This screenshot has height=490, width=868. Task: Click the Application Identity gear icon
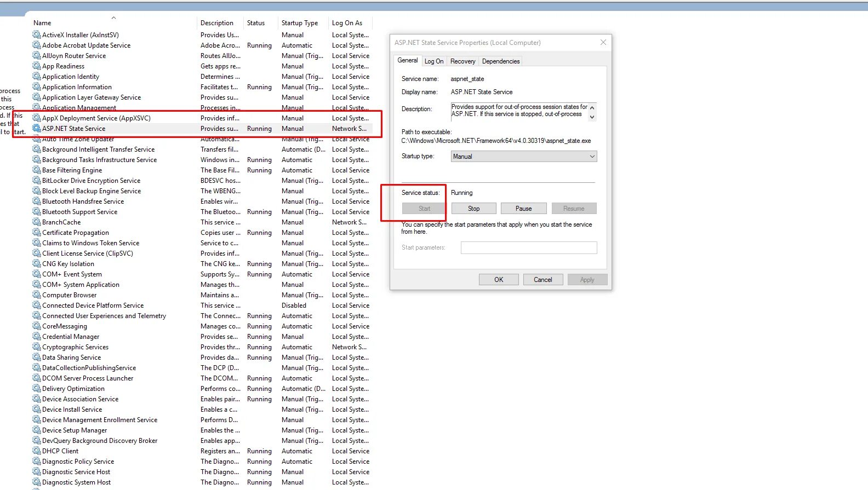click(x=37, y=76)
